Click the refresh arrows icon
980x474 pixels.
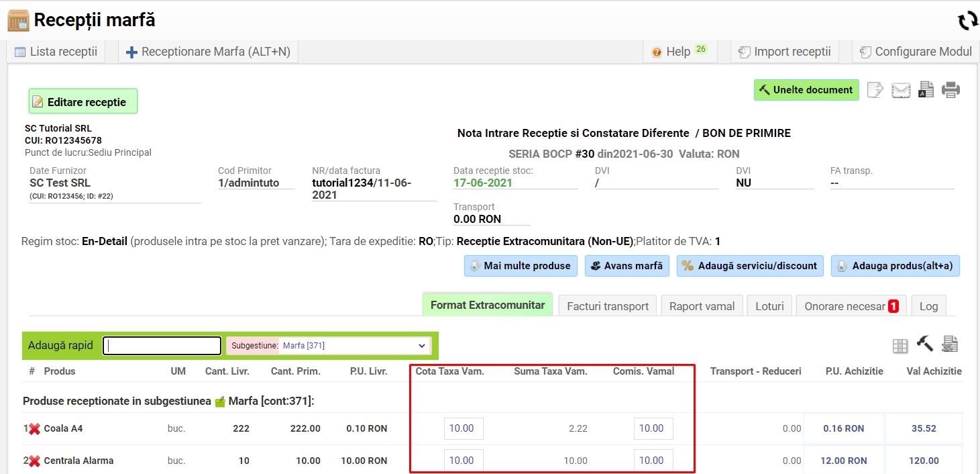click(967, 21)
